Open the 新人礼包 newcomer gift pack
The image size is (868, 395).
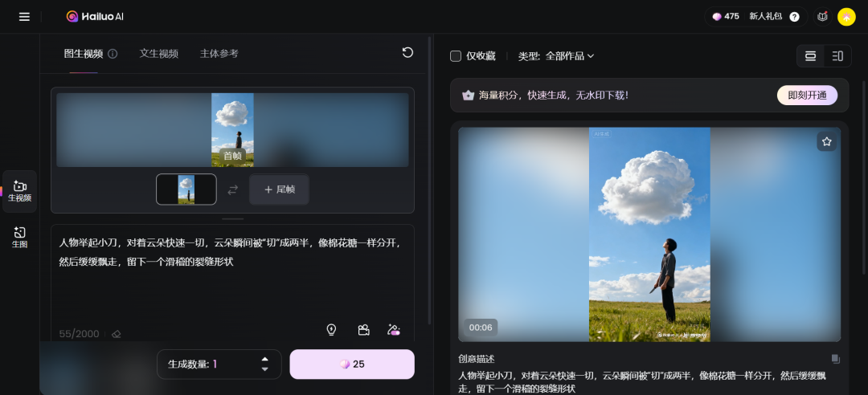[766, 17]
